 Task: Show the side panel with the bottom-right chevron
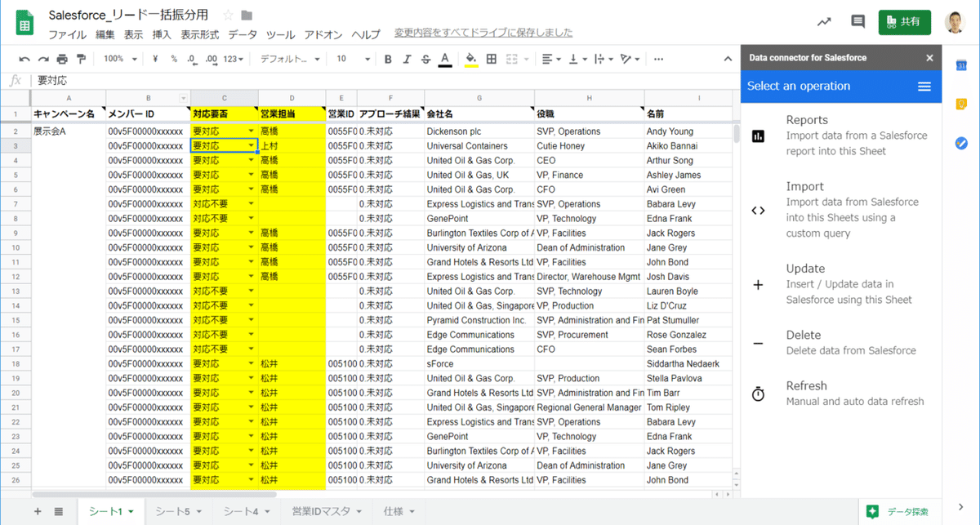click(x=961, y=508)
